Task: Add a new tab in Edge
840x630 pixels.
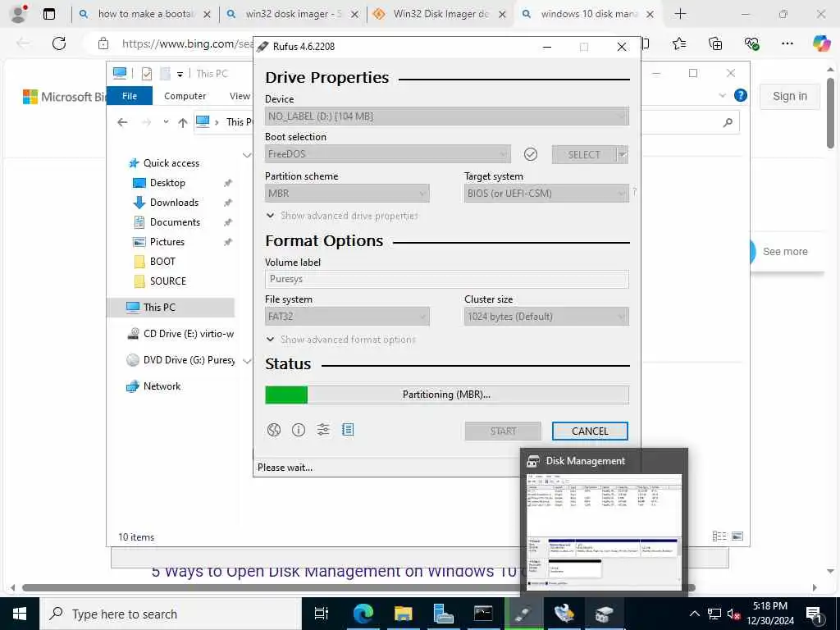Action: (680, 14)
